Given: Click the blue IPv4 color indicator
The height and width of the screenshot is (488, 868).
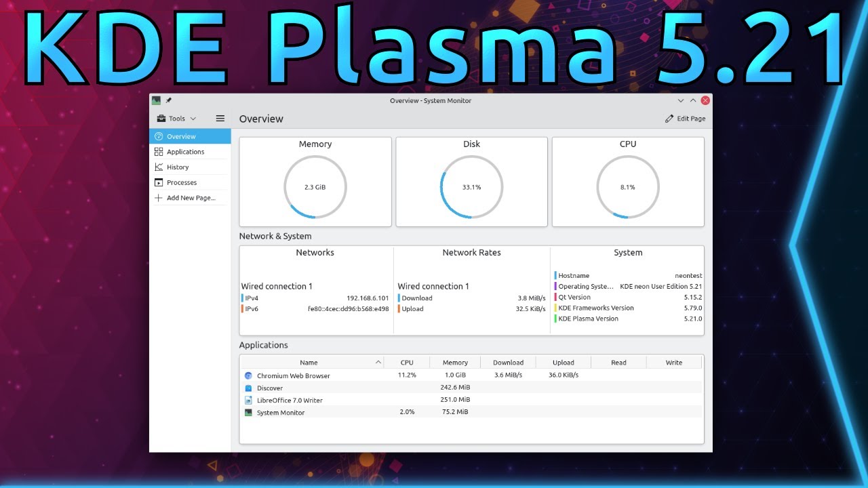Looking at the screenshot, I should click(x=242, y=298).
